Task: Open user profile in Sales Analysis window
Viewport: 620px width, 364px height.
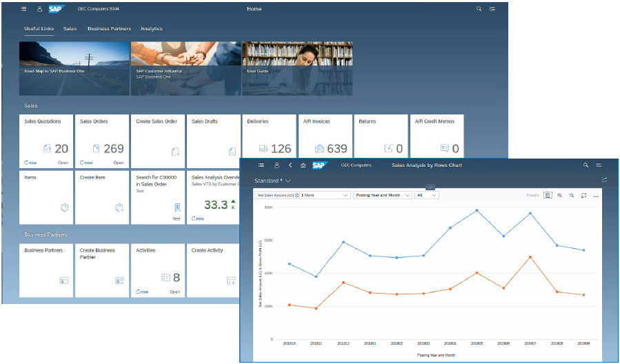Action: pos(277,165)
